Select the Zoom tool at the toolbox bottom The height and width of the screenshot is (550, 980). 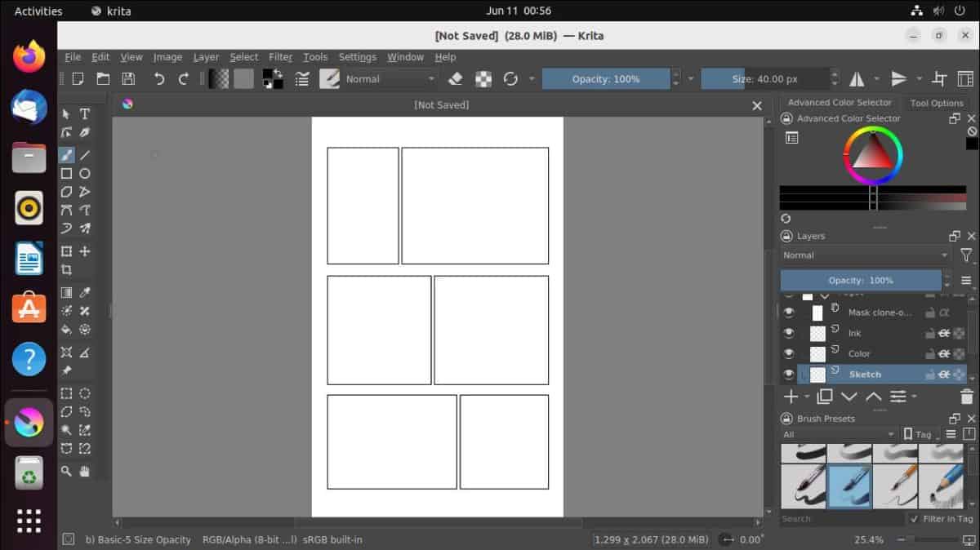[67, 472]
